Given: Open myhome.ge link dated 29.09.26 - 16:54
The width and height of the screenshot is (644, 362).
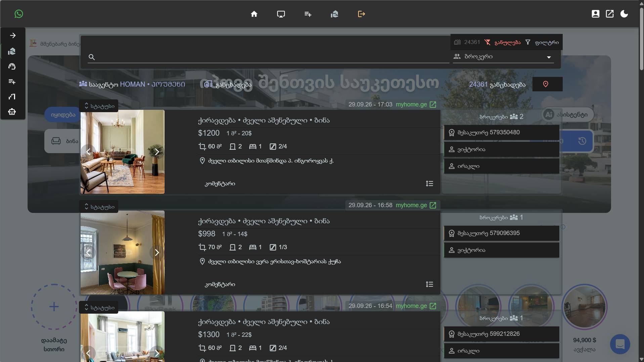Looking at the screenshot, I should (x=416, y=306).
